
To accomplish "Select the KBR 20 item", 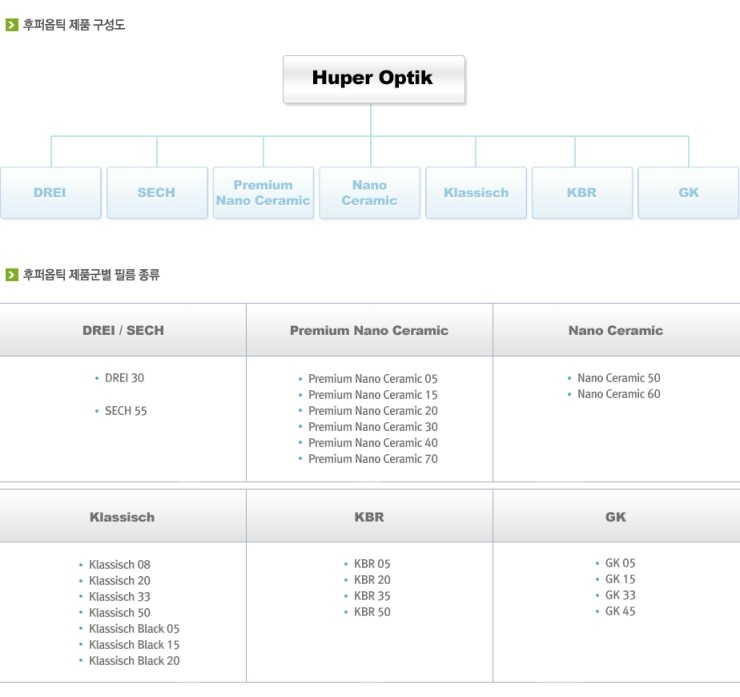I will pos(372,580).
